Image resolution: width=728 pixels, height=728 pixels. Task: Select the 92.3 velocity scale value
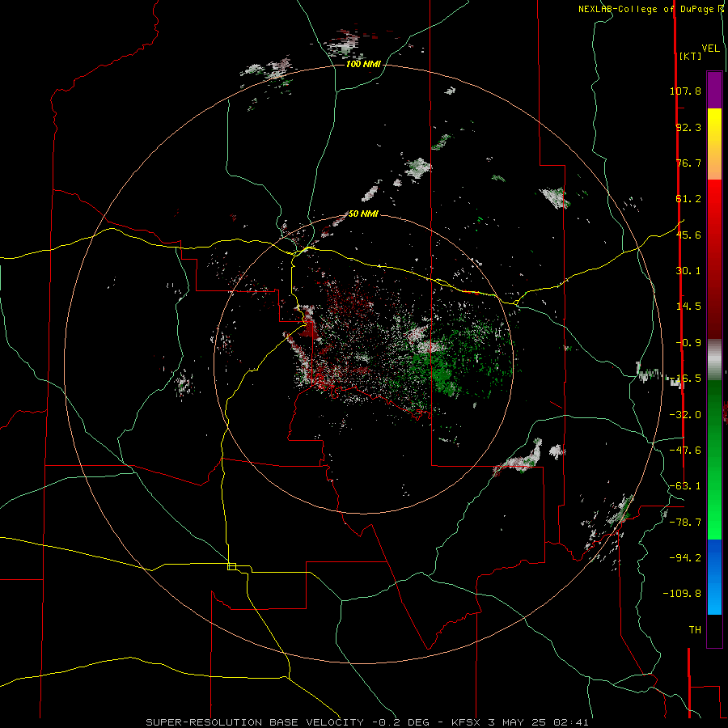pos(688,127)
